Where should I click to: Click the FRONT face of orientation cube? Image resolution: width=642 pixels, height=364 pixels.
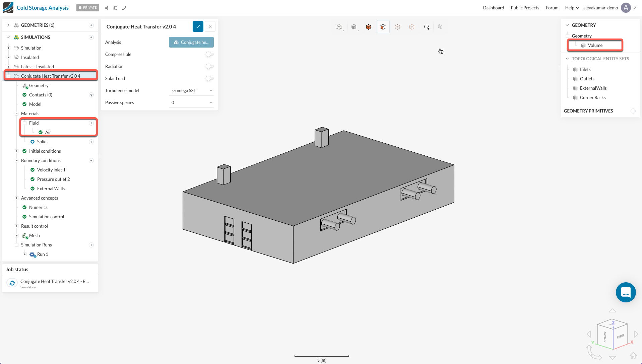(x=605, y=337)
